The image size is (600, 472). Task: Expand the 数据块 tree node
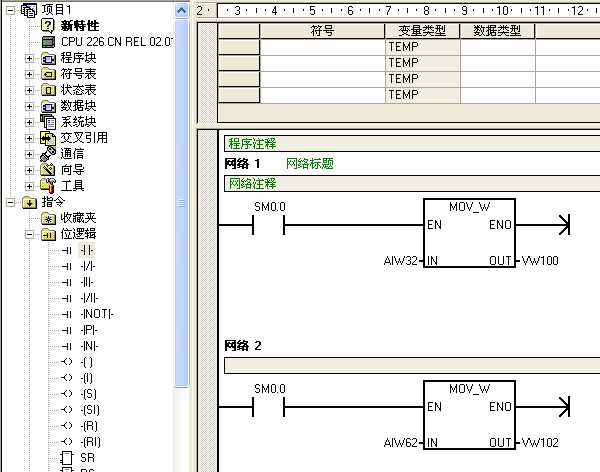pyautogui.click(x=29, y=106)
